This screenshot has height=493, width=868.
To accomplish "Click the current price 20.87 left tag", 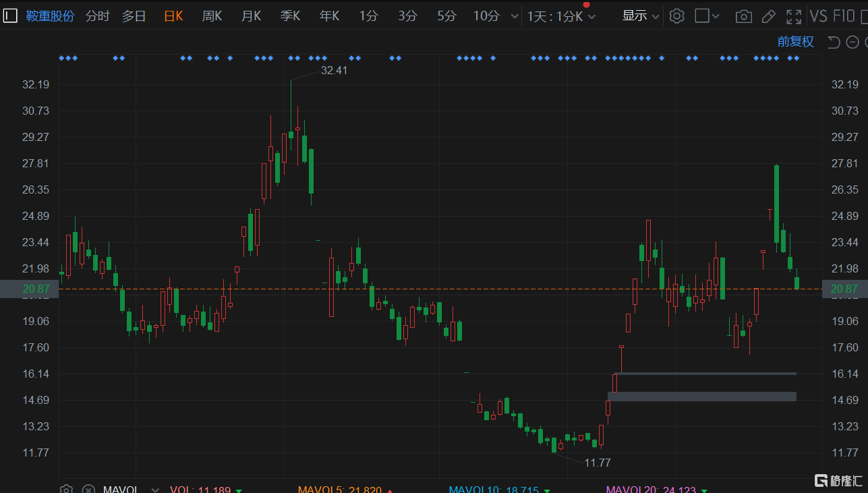I will (x=29, y=289).
